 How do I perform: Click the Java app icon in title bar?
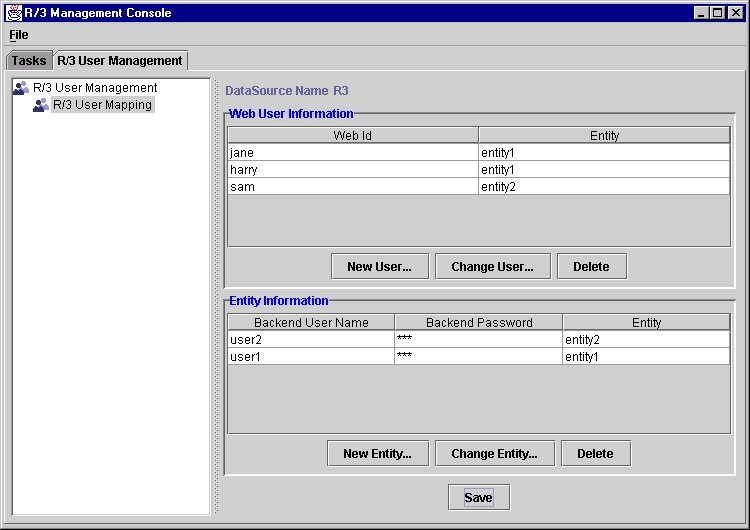click(x=14, y=13)
